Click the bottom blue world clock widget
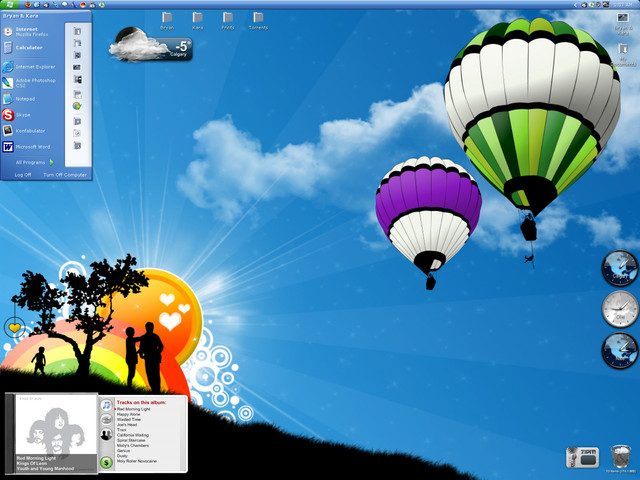Image resolution: width=640 pixels, height=480 pixels. click(x=620, y=351)
